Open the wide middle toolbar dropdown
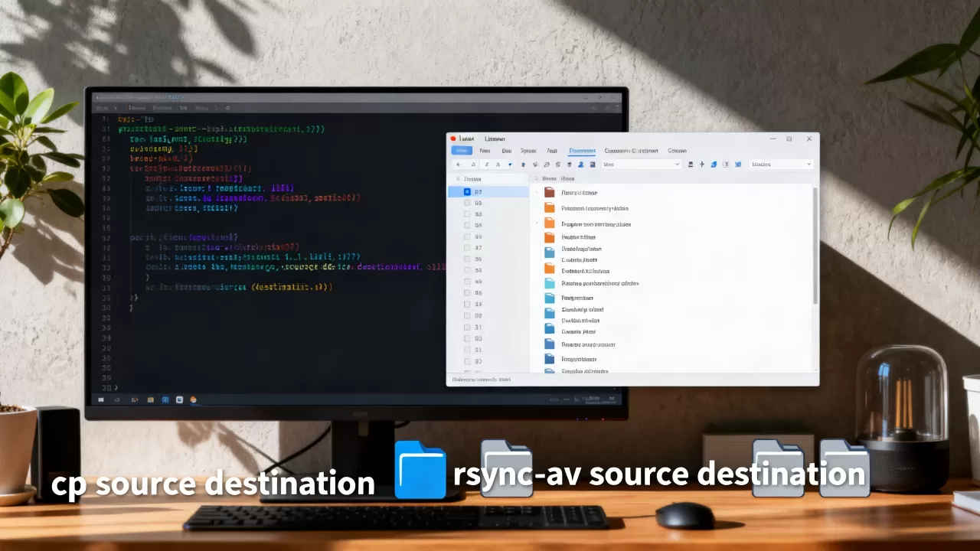The height and width of the screenshot is (551, 980). tap(642, 165)
